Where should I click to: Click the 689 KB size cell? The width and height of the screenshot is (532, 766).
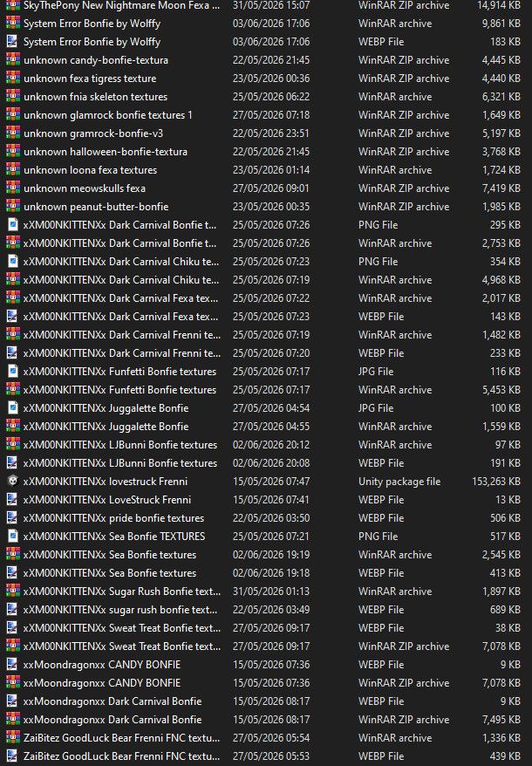point(505,609)
